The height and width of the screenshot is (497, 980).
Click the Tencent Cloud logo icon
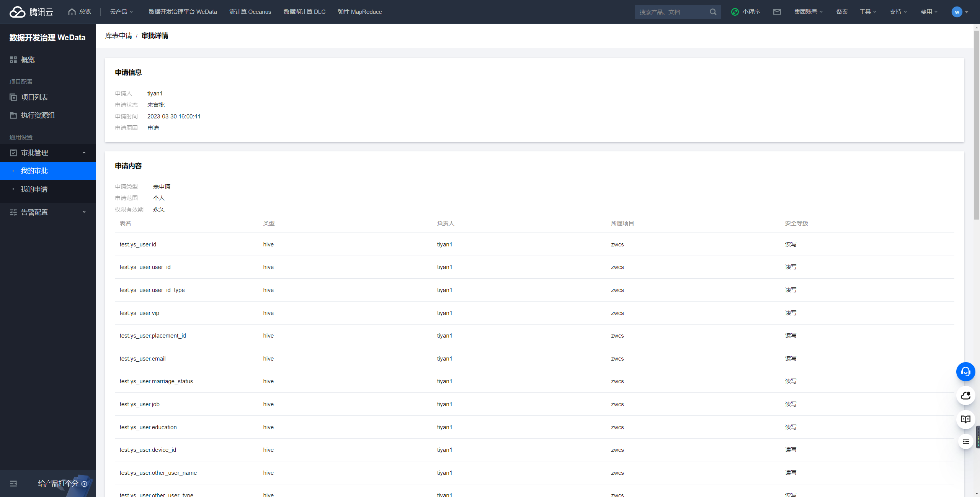click(x=18, y=12)
